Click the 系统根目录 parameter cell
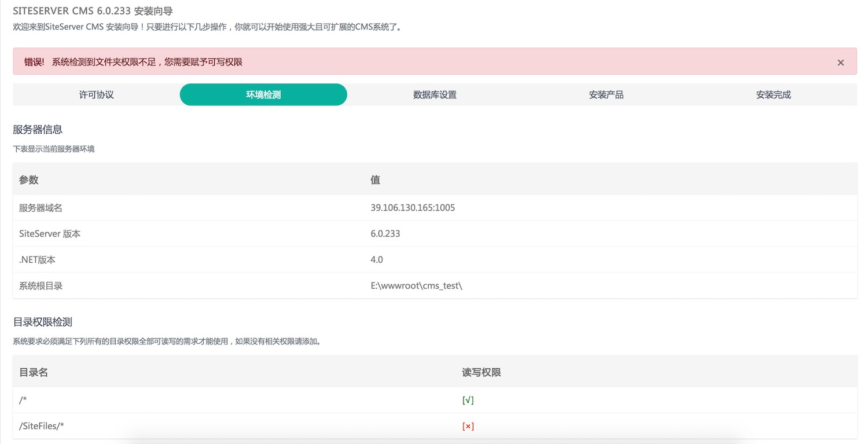The width and height of the screenshot is (868, 444). click(189, 286)
